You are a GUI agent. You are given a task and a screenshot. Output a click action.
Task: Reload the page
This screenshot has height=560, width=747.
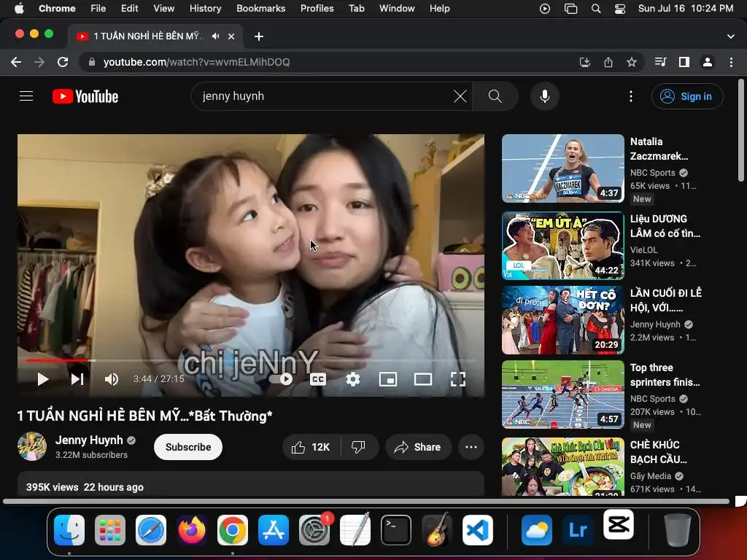click(x=63, y=62)
